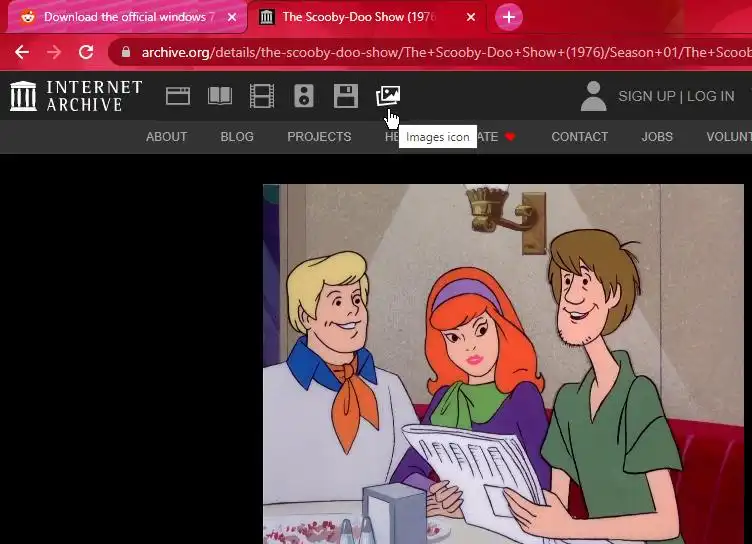Image resolution: width=752 pixels, height=544 pixels.
Task: Select The Scooby-Doo Show tab
Action: 367,17
